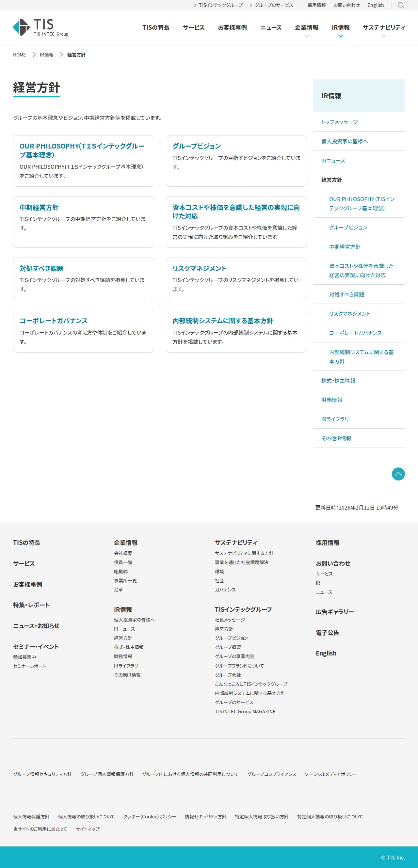Open 沿革 in footer
Screen dimensions: 418x868
pyautogui.click(x=118, y=590)
